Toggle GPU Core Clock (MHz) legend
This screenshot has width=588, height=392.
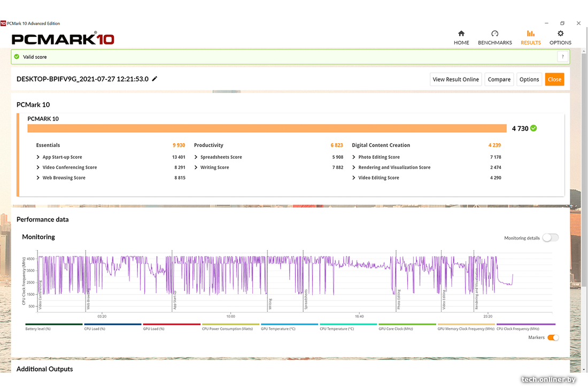[407, 326]
